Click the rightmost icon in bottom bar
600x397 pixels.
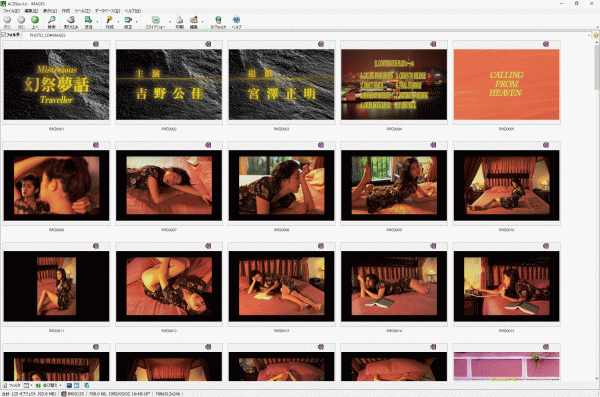(x=86, y=386)
